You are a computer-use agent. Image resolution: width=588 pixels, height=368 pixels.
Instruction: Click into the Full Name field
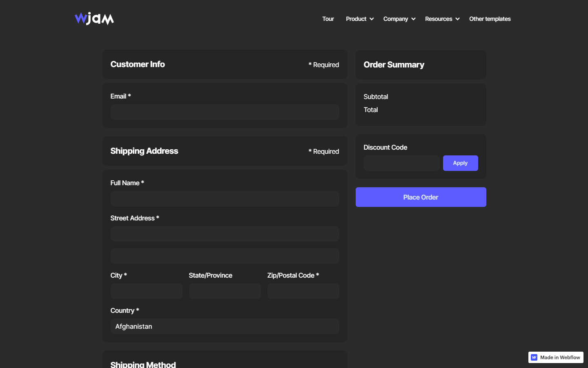click(x=225, y=199)
